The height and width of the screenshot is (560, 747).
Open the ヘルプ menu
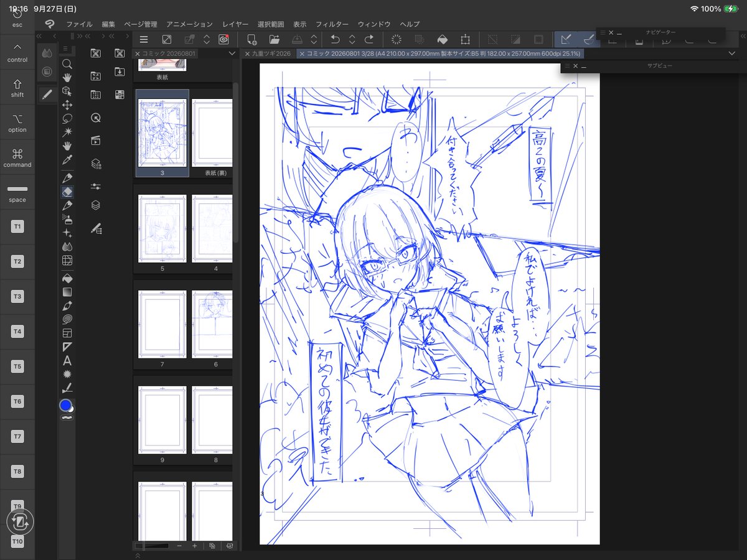pyautogui.click(x=410, y=24)
